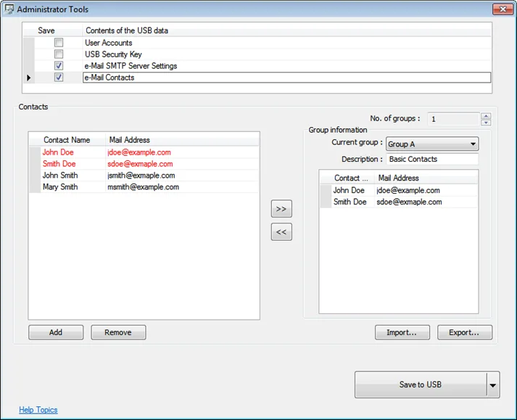Click row selector beside John Smith

(35, 176)
